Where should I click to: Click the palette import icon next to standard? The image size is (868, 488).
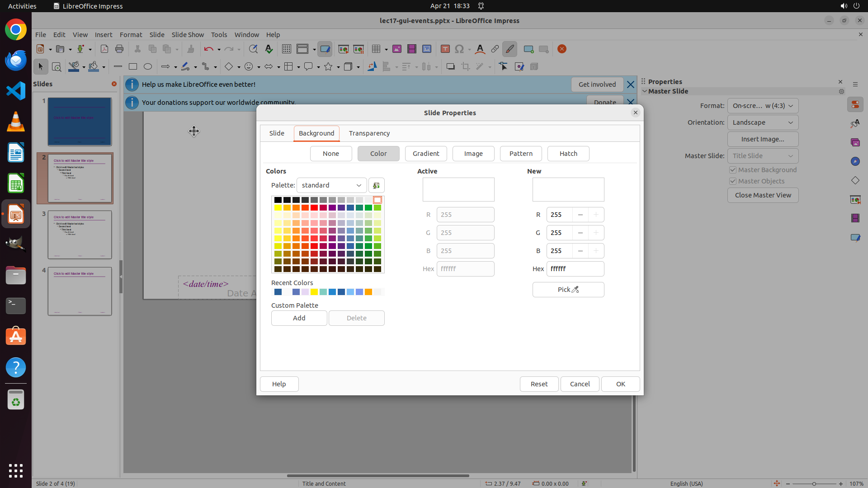[376, 185]
